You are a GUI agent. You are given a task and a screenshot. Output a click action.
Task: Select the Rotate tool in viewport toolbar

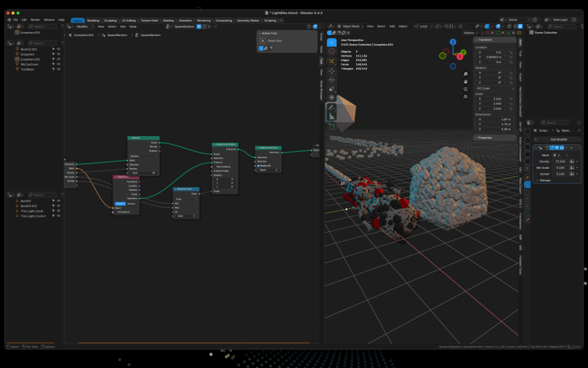coord(331,79)
